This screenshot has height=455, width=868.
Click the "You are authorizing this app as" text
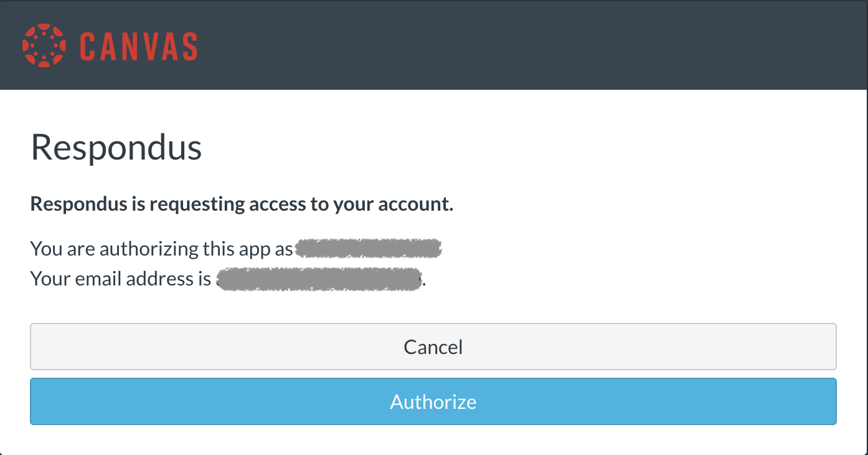pos(161,249)
